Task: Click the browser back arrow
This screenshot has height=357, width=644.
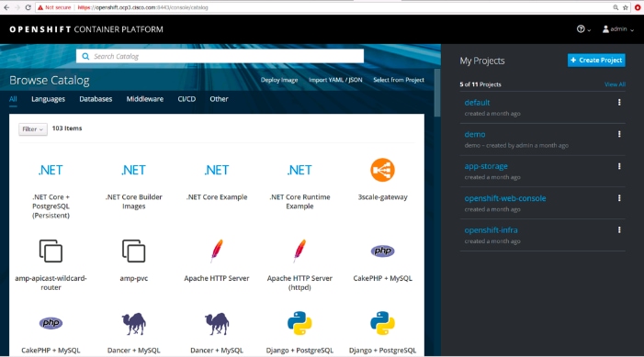Action: (x=6, y=7)
